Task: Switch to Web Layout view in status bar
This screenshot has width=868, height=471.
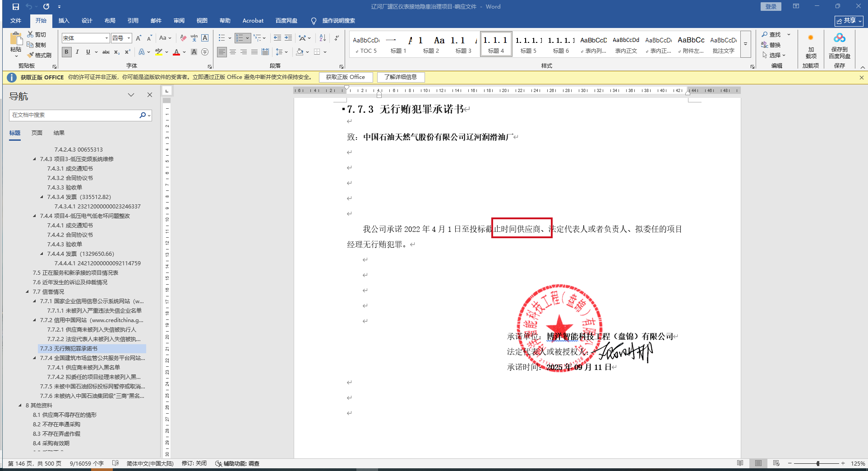Action: tap(776, 463)
